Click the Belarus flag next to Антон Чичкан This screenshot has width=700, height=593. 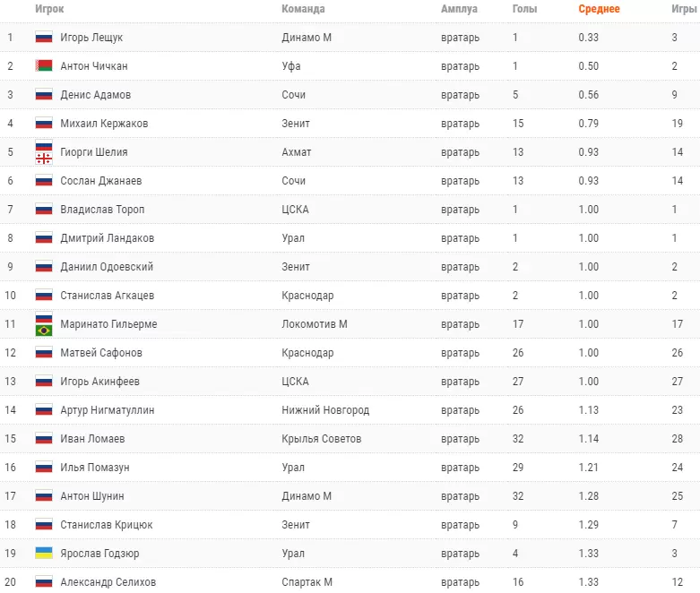44,66
